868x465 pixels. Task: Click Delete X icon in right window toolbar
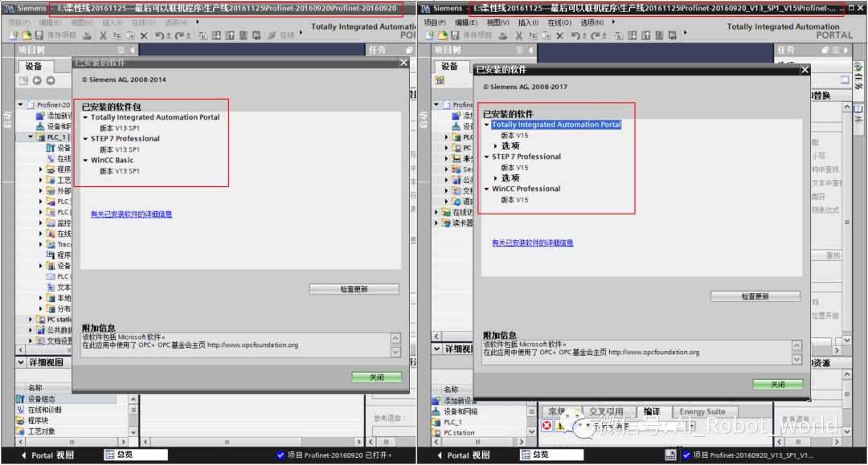[559, 35]
